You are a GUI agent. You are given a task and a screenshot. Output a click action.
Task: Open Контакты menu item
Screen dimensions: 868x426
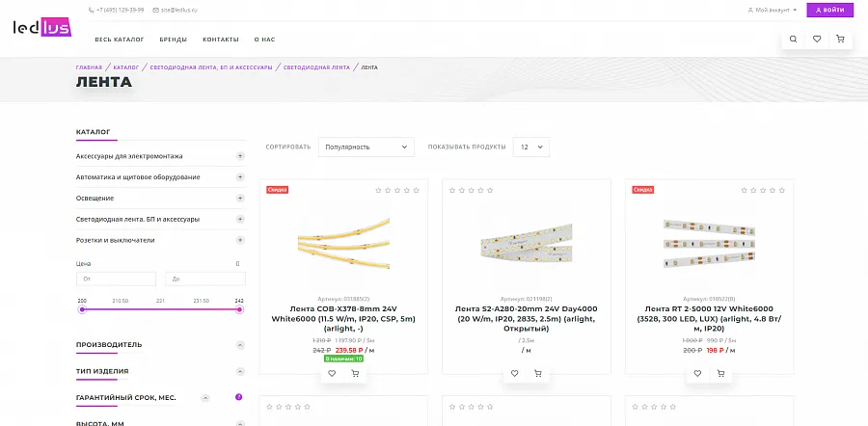[221, 40]
